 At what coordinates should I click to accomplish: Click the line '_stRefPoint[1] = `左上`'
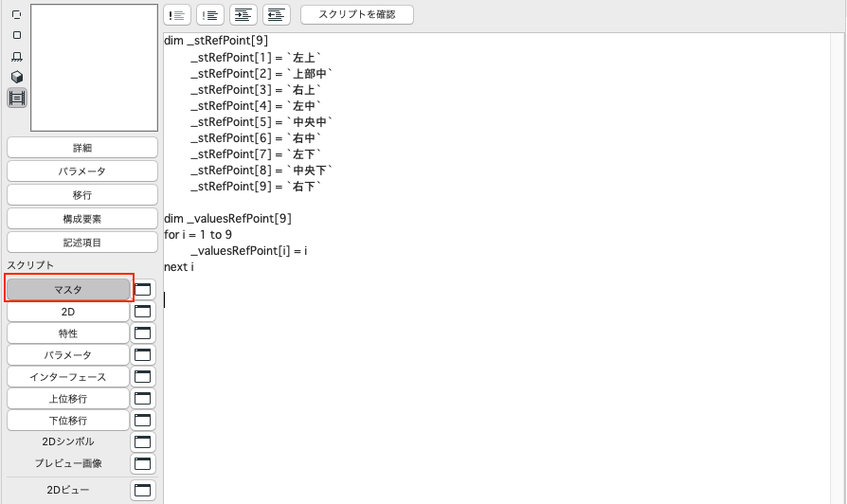click(x=256, y=57)
